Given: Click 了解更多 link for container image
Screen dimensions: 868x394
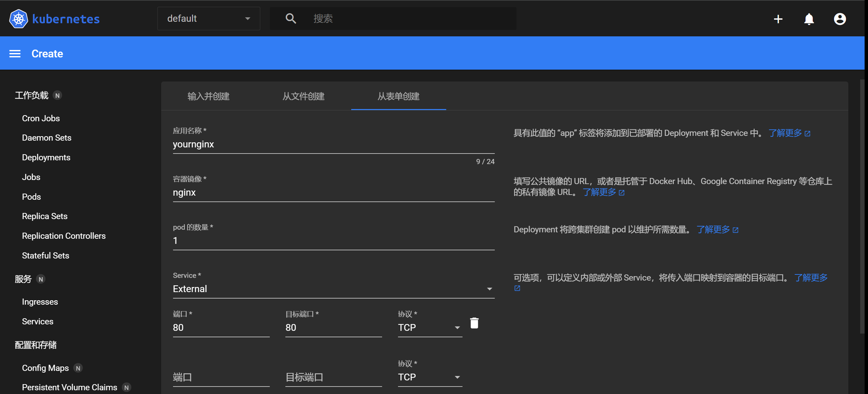Looking at the screenshot, I should pos(599,192).
